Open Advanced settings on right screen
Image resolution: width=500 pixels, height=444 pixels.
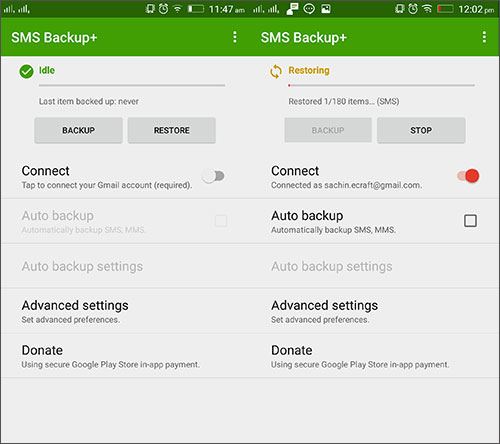tap(375, 311)
